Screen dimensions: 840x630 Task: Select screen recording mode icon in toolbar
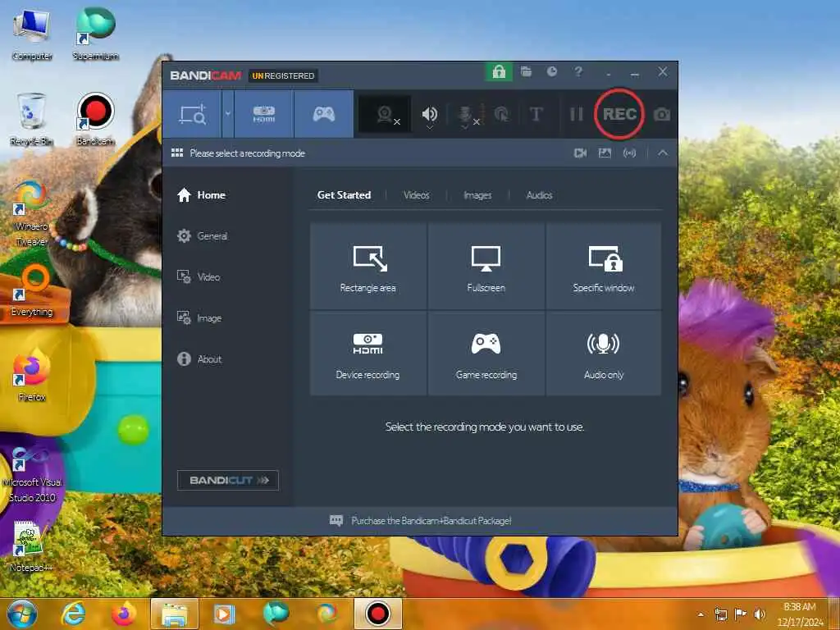click(192, 114)
